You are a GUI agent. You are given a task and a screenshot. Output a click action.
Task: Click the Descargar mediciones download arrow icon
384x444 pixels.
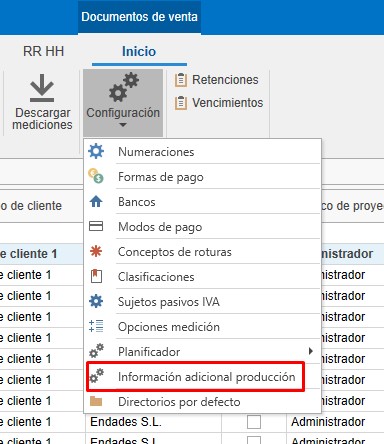click(x=42, y=88)
